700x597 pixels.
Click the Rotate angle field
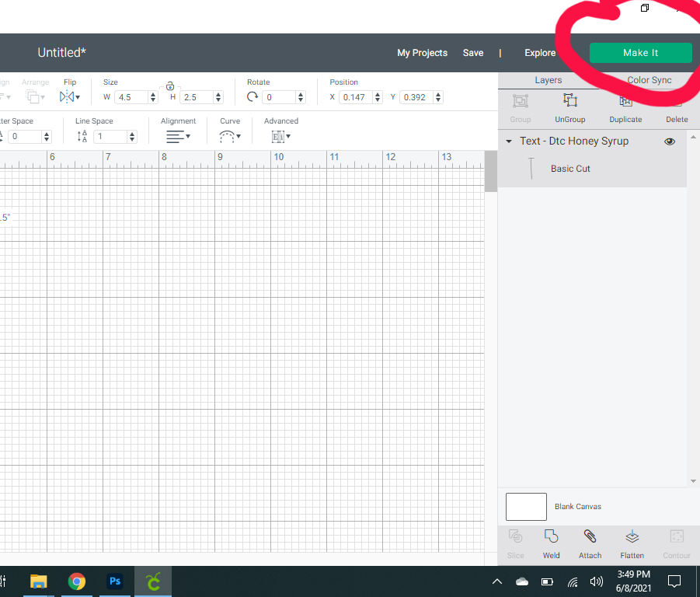click(279, 97)
